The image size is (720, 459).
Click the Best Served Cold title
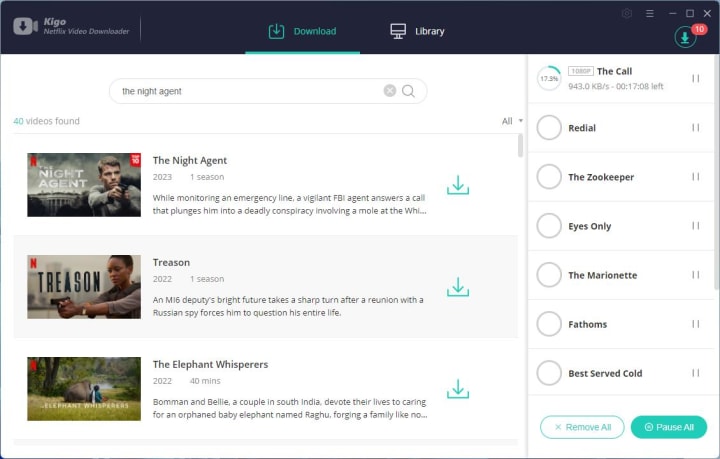(605, 374)
